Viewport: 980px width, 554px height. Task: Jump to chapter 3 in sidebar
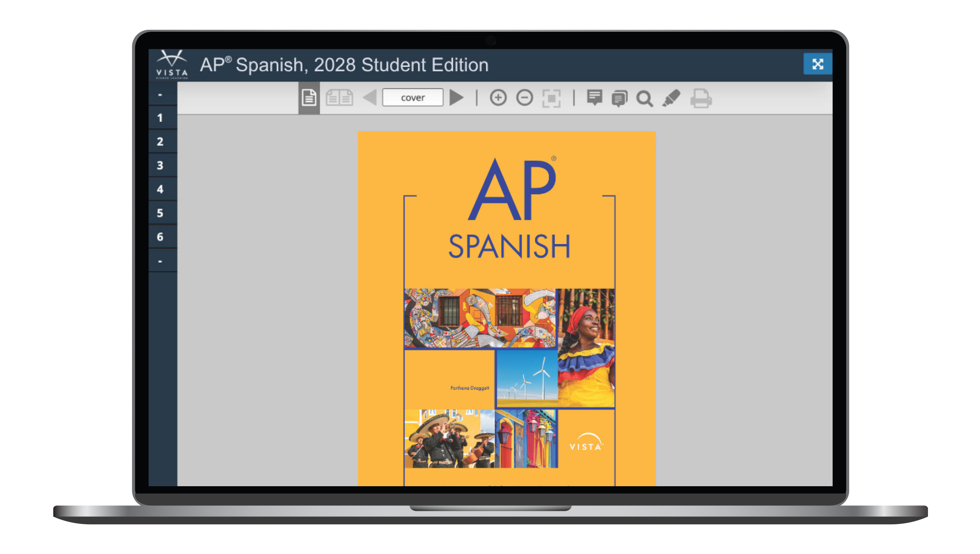[163, 165]
